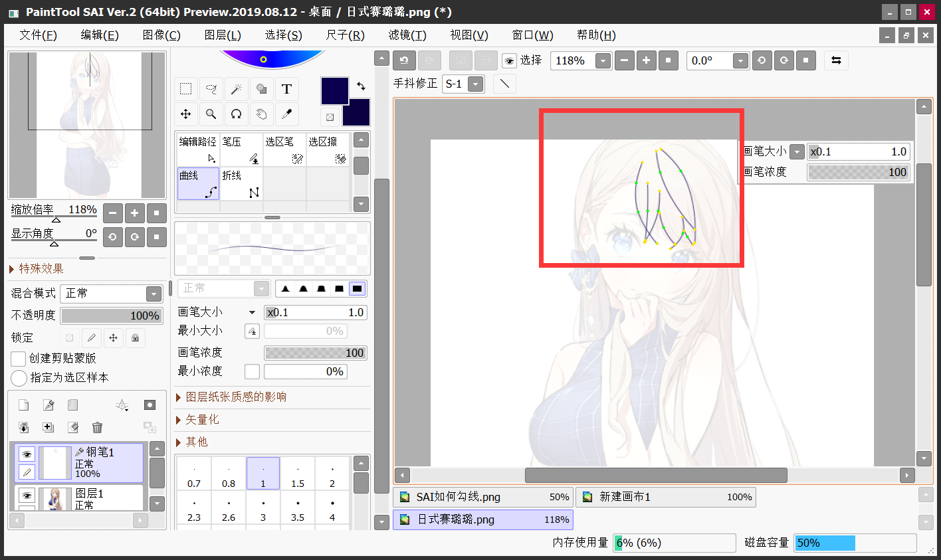The height and width of the screenshot is (560, 941).
Task: Toggle the 最小浓度 checkbox
Action: click(x=252, y=371)
